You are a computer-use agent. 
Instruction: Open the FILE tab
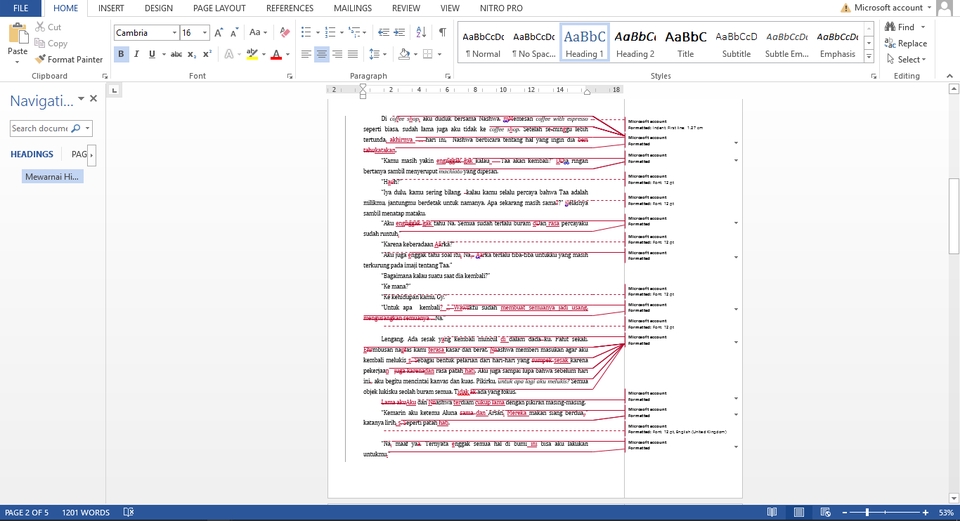[21, 8]
